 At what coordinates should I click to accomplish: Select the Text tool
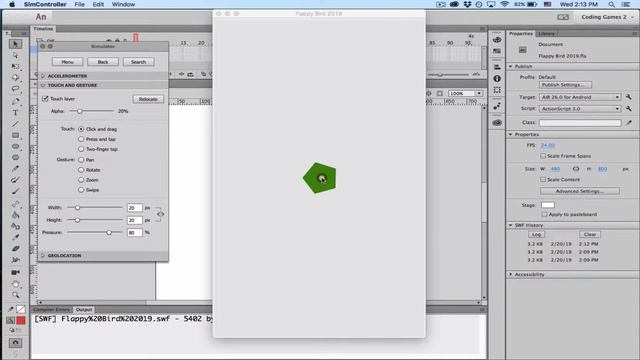[16, 113]
